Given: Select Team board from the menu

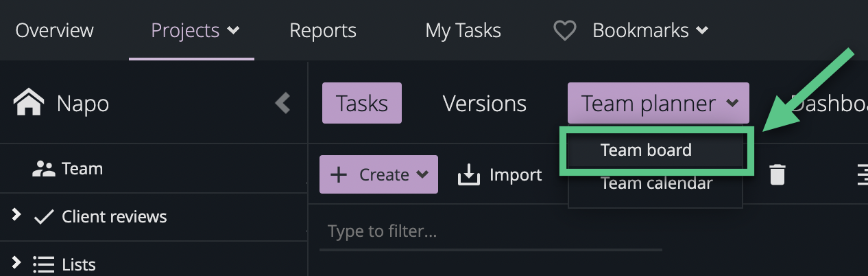Looking at the screenshot, I should point(646,150).
